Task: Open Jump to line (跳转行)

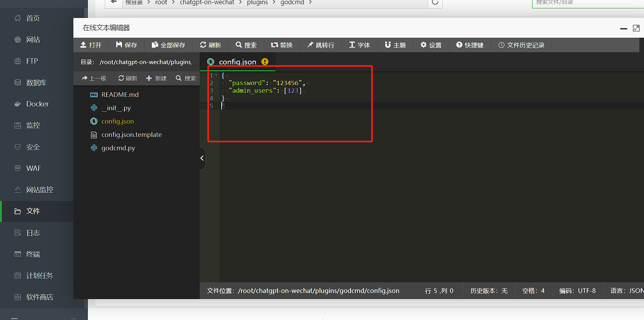Action: pyautogui.click(x=321, y=45)
